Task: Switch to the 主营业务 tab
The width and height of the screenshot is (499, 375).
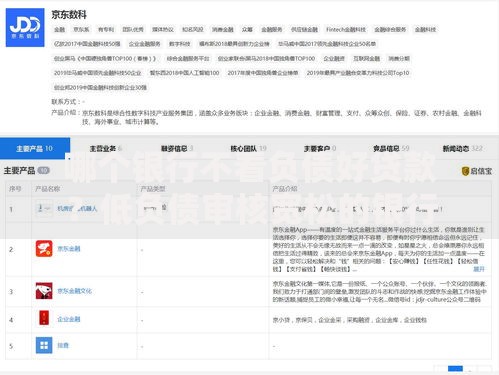Action: coord(106,149)
